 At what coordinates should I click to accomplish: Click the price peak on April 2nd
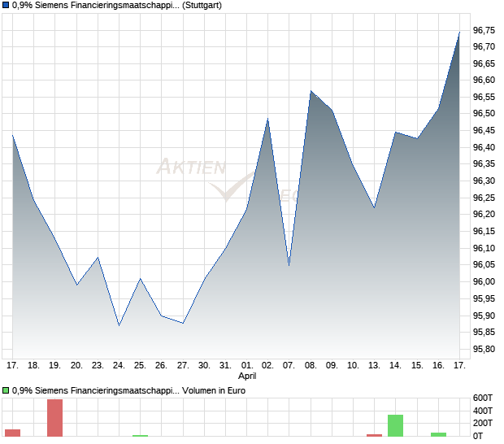pos(267,119)
